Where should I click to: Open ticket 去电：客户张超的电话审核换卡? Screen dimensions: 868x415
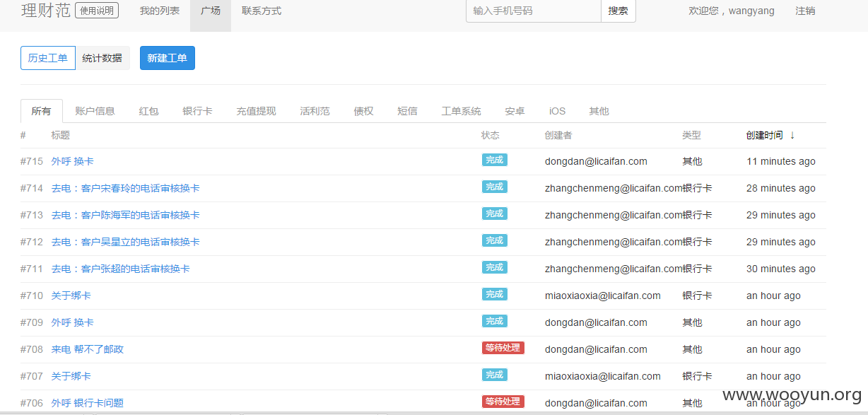120,269
